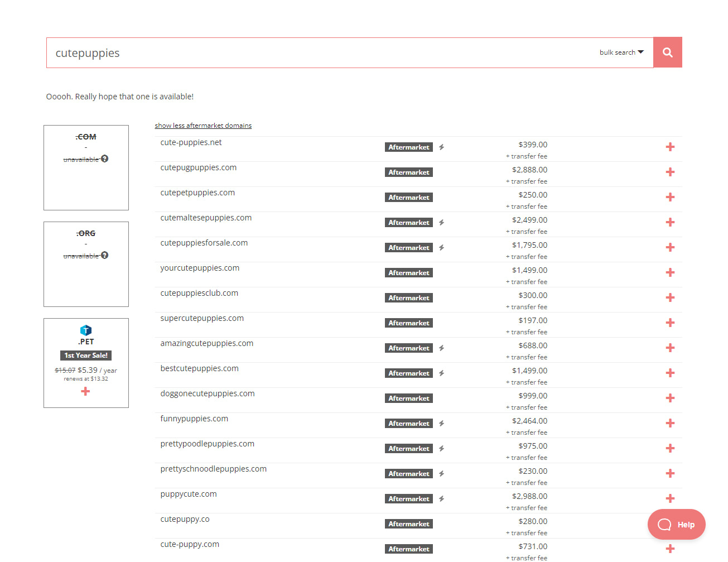Click the .PET TLD logo icon
This screenshot has height=562, width=728.
[85, 329]
